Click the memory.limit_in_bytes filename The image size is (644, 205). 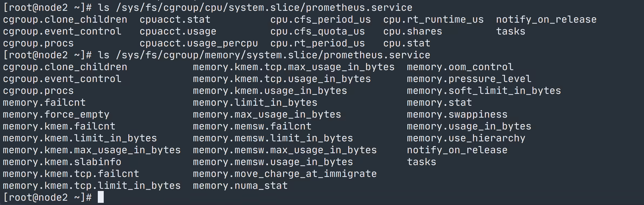255,102
